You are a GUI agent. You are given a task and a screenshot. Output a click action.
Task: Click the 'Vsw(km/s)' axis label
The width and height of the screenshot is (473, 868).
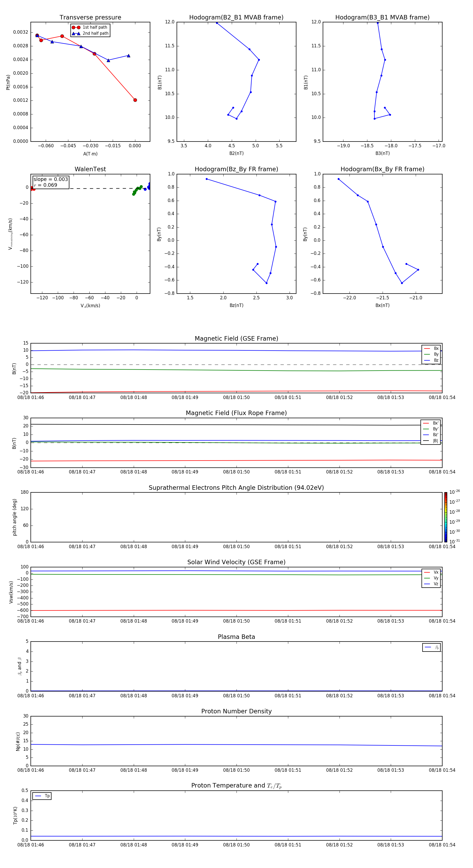tap(11, 592)
